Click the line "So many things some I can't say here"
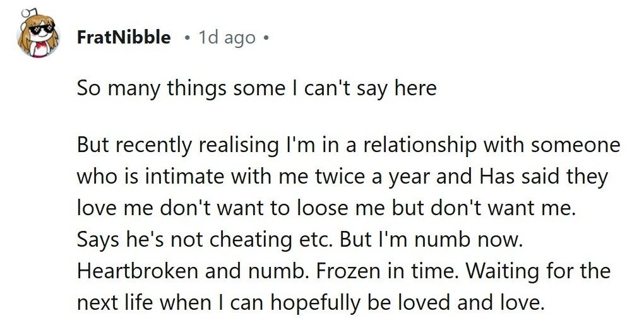The height and width of the screenshot is (330, 644). 256,88
